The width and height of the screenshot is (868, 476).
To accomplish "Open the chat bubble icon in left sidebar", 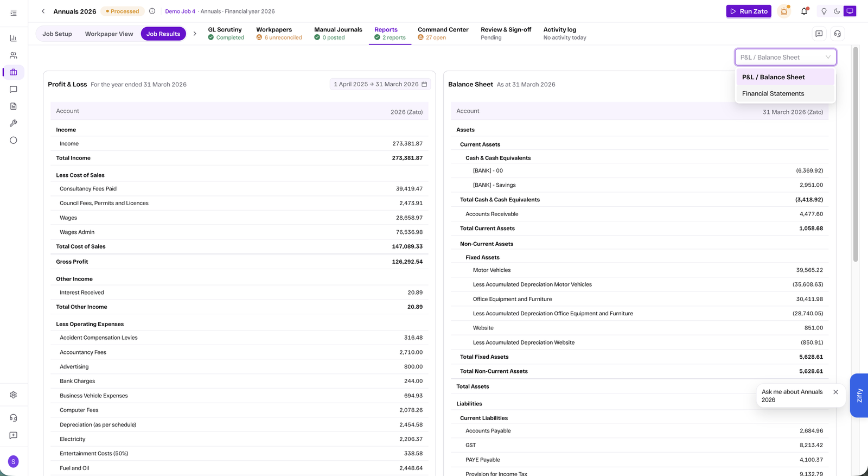I will [14, 90].
